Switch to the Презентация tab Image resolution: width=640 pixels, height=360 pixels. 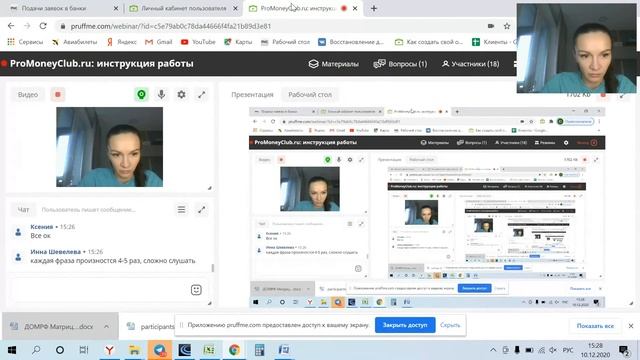[252, 95]
